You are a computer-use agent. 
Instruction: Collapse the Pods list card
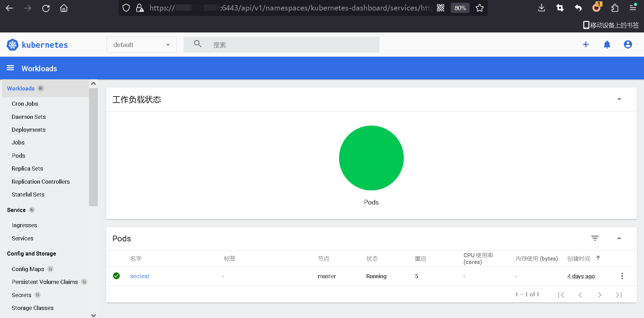(x=619, y=238)
